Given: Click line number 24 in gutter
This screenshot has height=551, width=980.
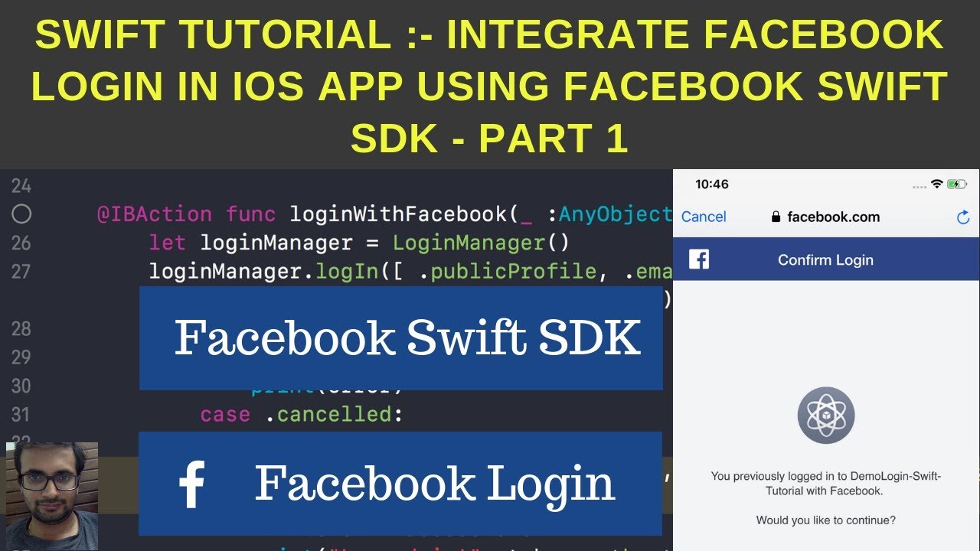Looking at the screenshot, I should point(21,186).
